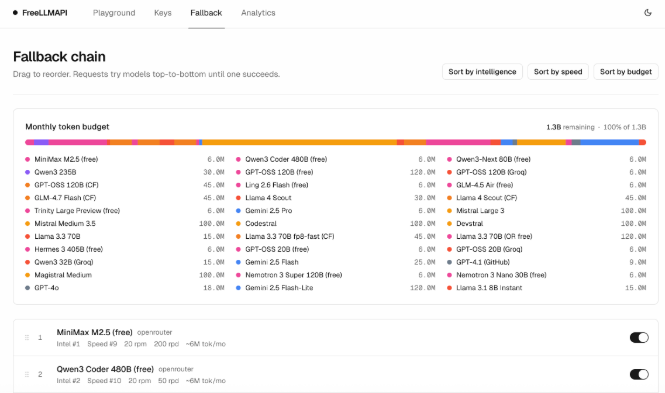This screenshot has width=665, height=393.
Task: Select Ling 2.6 Flash (free) legend entry
Action: (x=335, y=185)
